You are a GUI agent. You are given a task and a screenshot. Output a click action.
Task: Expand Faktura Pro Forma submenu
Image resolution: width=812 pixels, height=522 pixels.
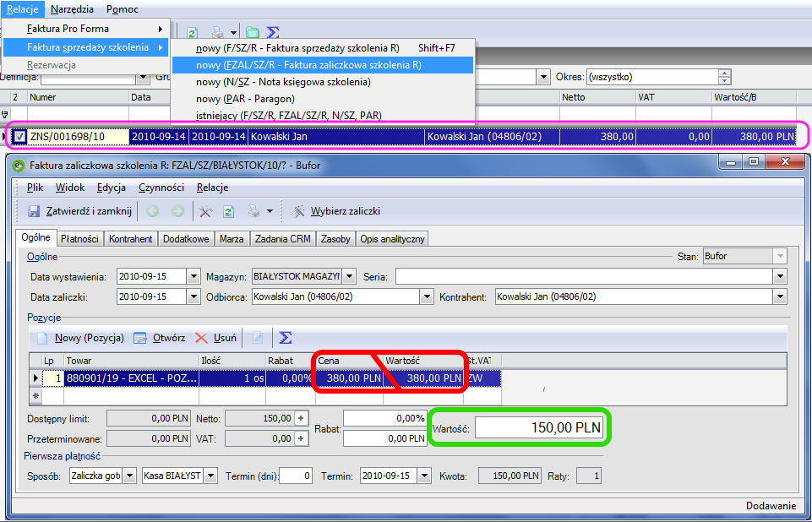coord(86,29)
